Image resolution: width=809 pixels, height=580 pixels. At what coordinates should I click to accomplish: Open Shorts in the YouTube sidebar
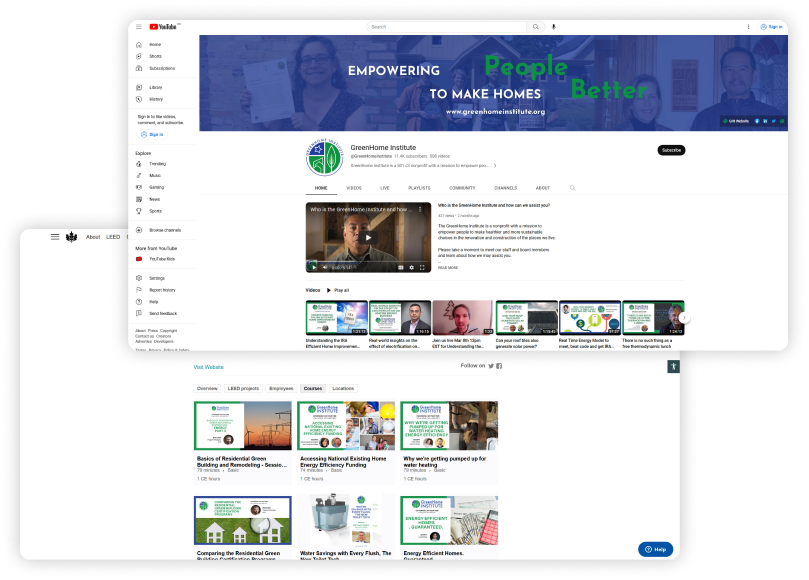click(x=150, y=56)
